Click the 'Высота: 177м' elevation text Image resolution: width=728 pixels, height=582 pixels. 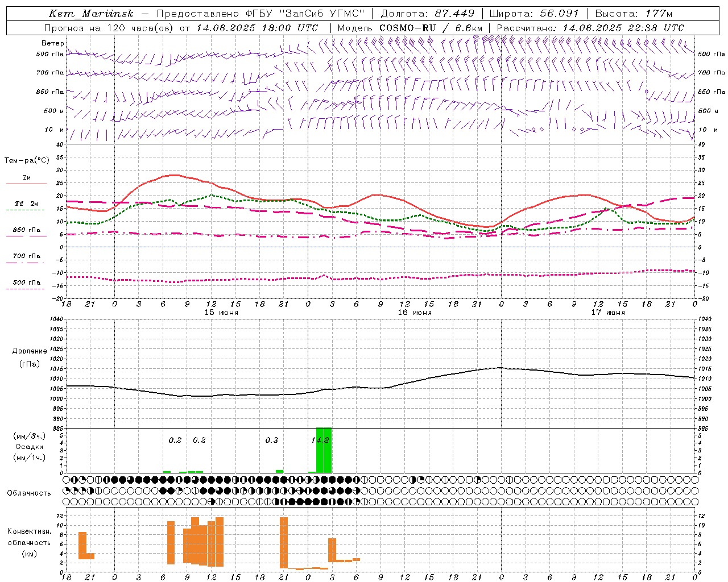[634, 14]
